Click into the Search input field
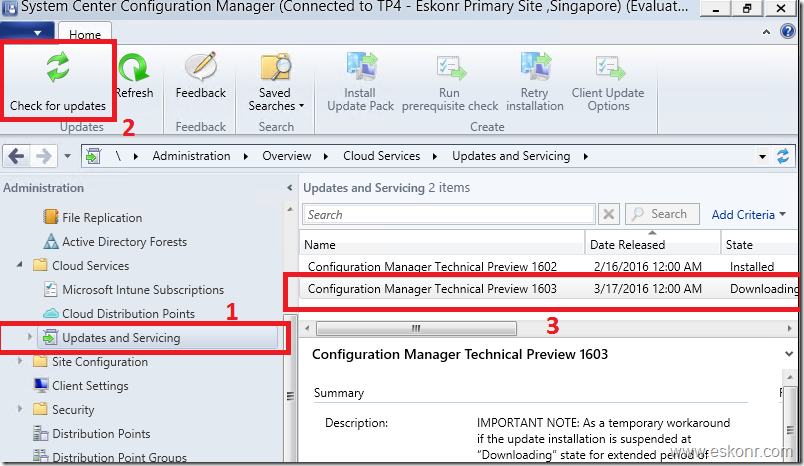804x466 pixels. pos(448,214)
